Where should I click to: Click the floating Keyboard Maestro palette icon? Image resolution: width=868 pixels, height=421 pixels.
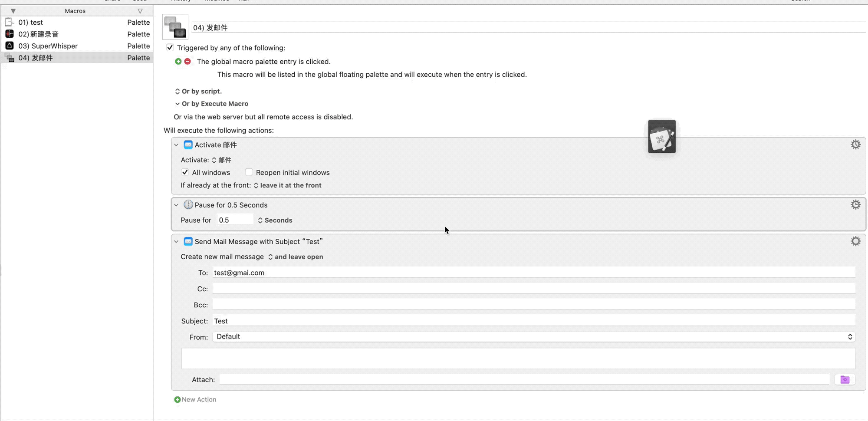click(662, 137)
